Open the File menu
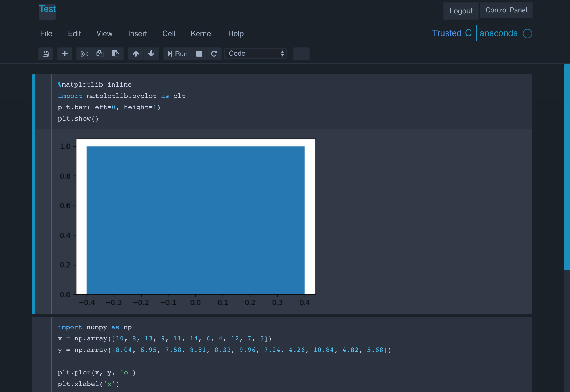The image size is (570, 392). [46, 33]
